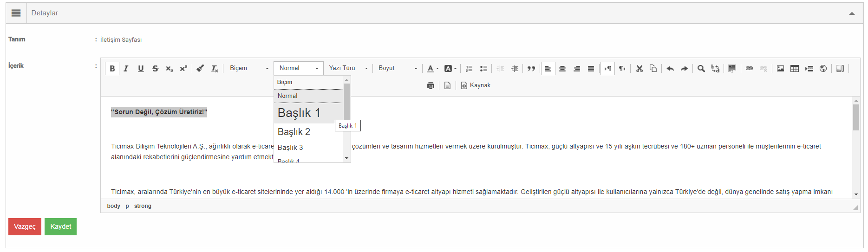
Task: Click the copy icon
Action: 653,68
